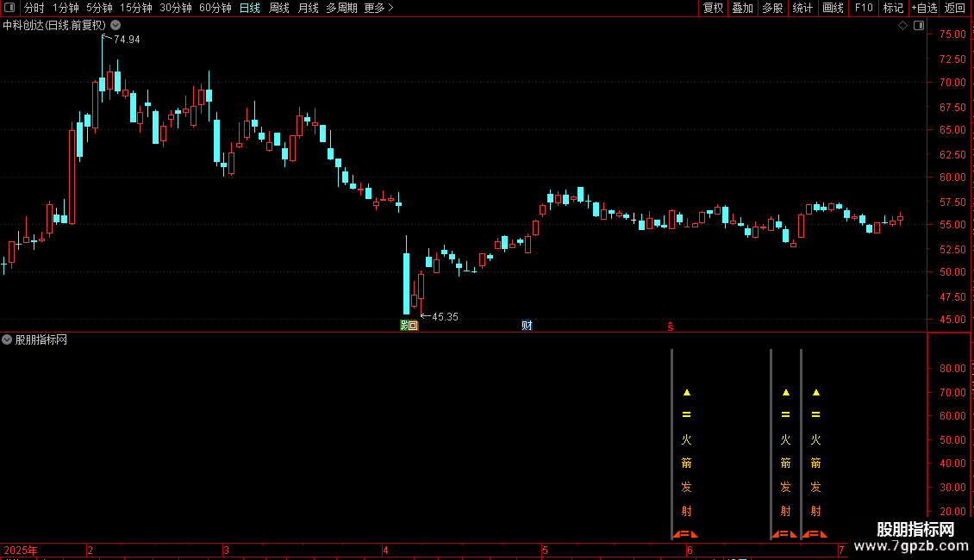Expand the 更多 periods menu

[378, 8]
